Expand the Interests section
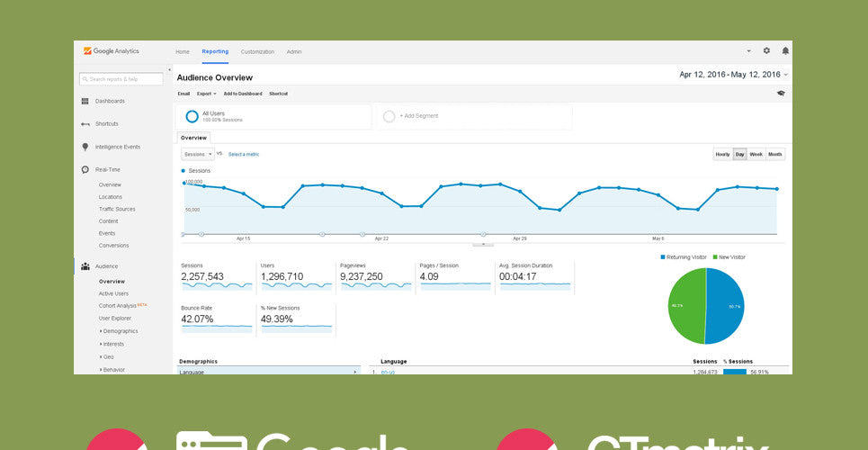The height and width of the screenshot is (450, 868). tap(112, 344)
